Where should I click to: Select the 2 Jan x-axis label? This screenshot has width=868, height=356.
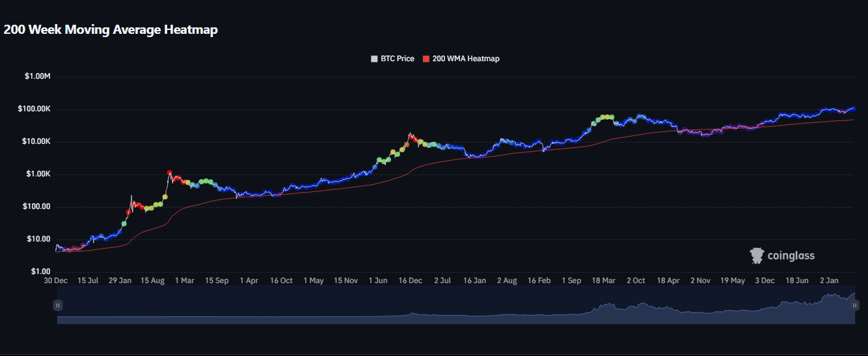pyautogui.click(x=829, y=281)
